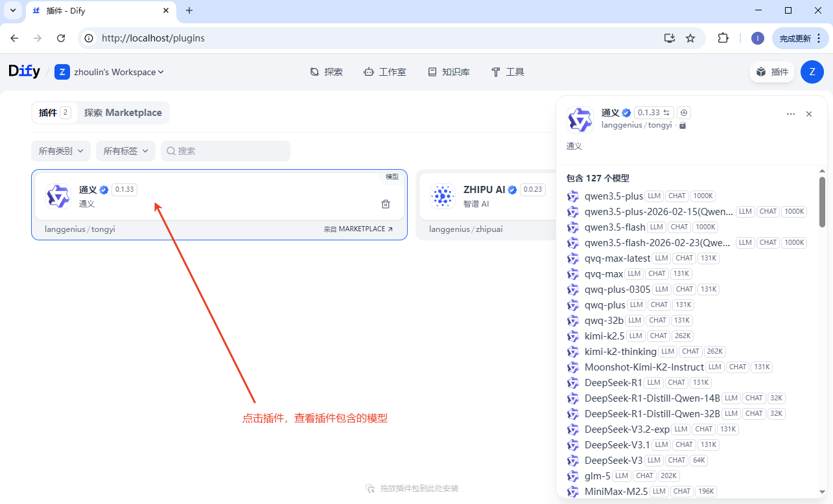The image size is (833, 504).
Task: Click the 来自 MARKETPLACE link on 通义 card
Action: point(358,229)
